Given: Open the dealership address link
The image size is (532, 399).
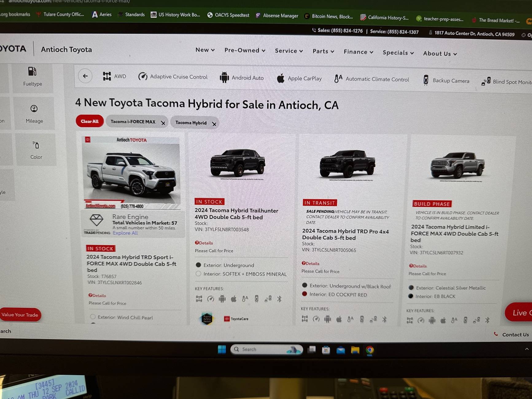Looking at the screenshot, I should point(474,34).
